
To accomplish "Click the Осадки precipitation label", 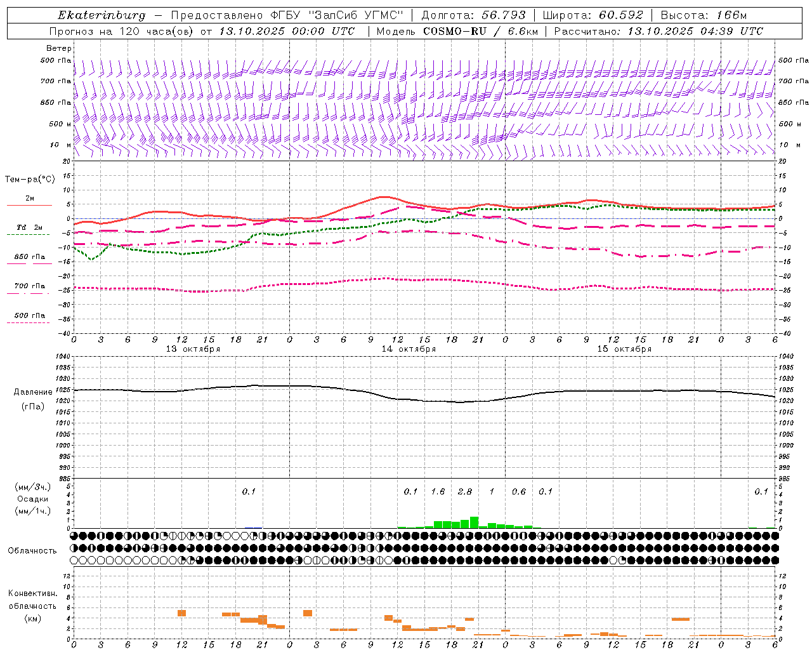I will tap(33, 499).
